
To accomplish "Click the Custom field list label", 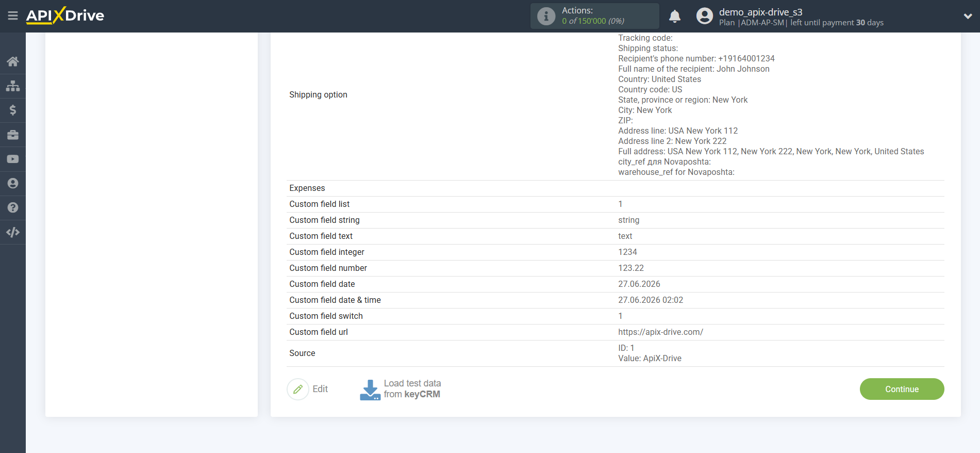I will 319,204.
